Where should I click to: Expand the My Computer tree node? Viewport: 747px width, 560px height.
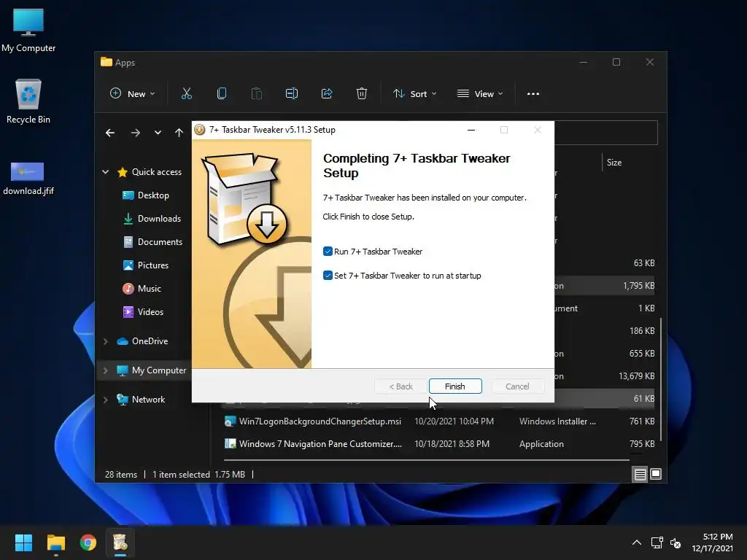(x=105, y=370)
